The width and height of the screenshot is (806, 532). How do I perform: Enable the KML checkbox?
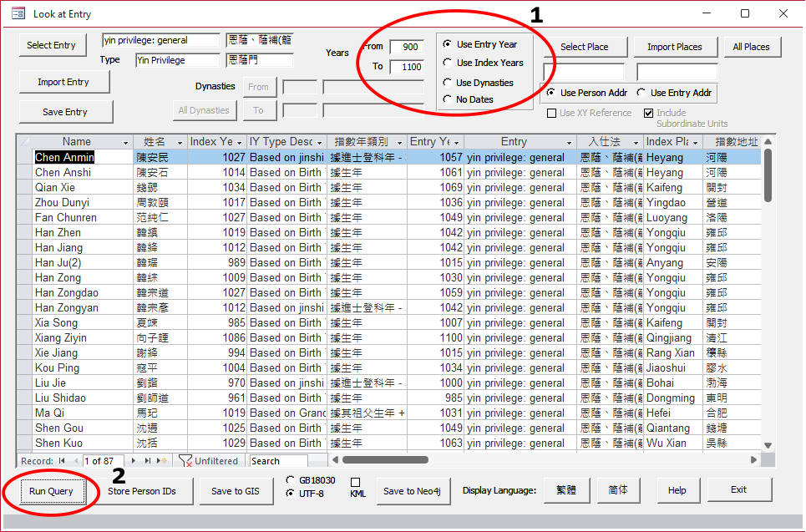tap(355, 482)
